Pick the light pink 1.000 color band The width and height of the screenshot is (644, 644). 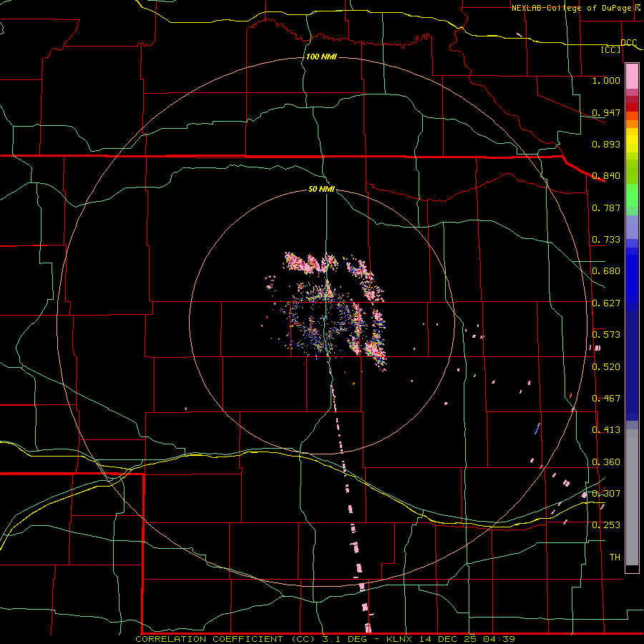632,77
